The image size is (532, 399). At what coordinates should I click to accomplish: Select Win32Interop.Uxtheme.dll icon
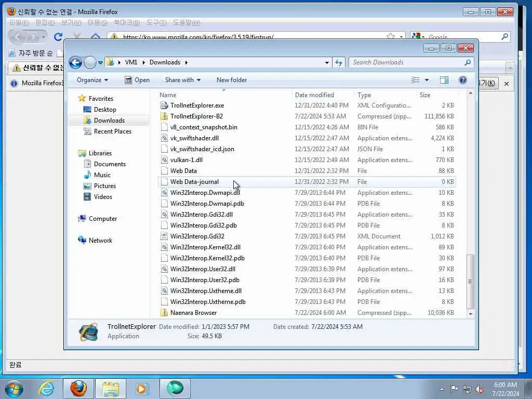click(164, 291)
